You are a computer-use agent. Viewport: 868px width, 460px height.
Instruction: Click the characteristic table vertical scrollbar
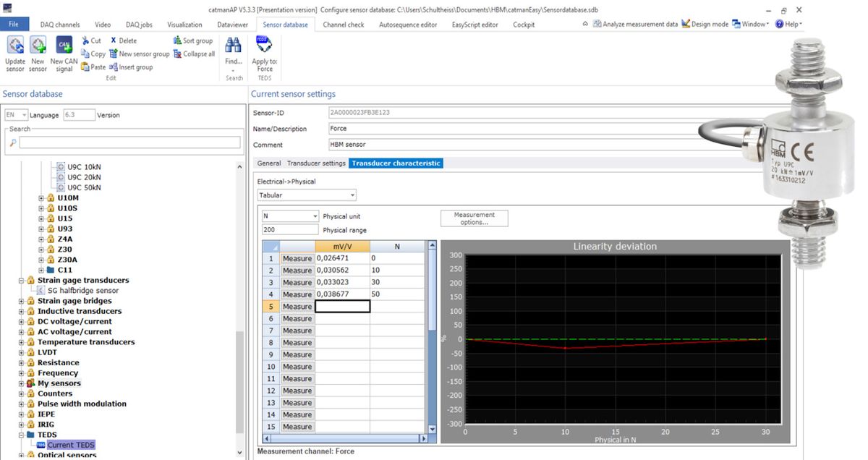coord(433,337)
